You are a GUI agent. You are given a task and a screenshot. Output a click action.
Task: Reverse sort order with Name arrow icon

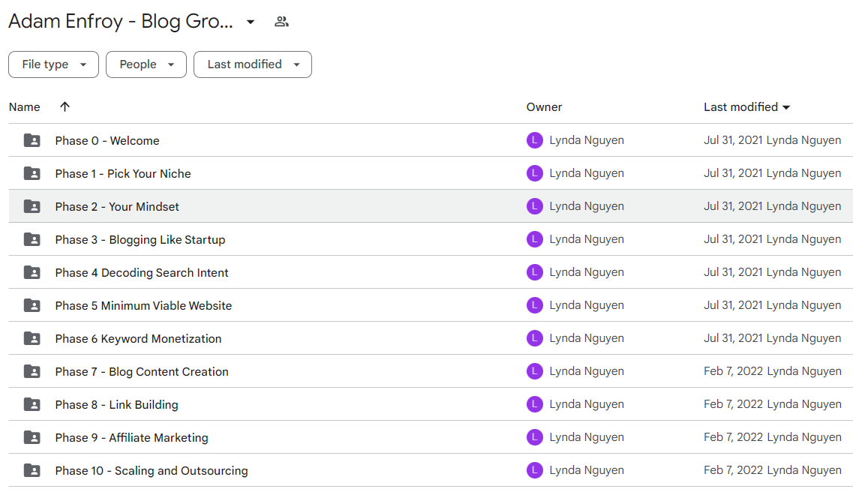coord(65,106)
